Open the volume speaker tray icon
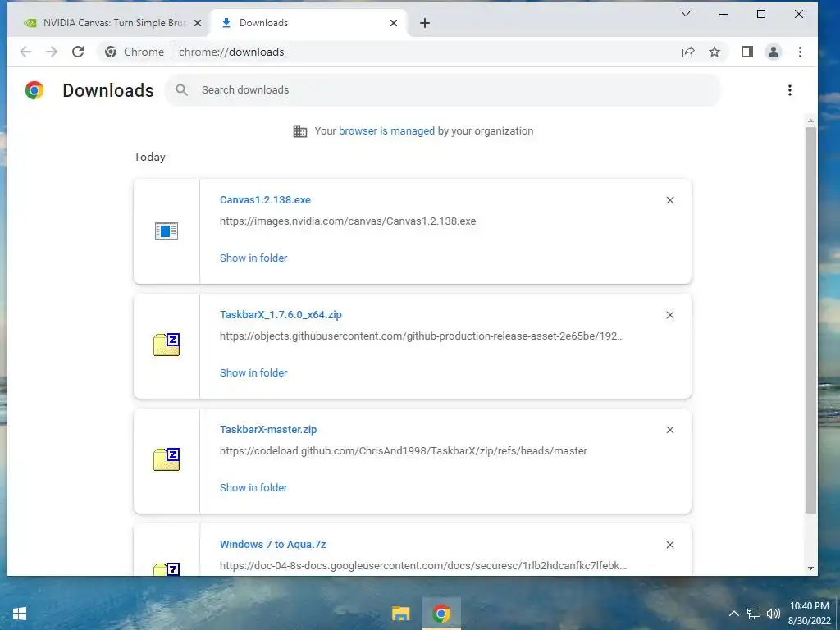Image resolution: width=840 pixels, height=630 pixels. coord(774,614)
